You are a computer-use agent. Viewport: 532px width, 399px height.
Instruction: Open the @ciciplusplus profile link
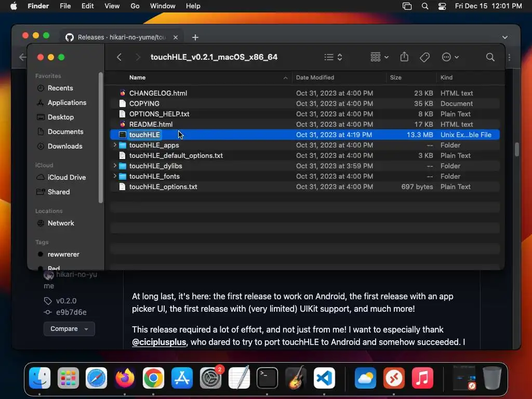[159, 342]
